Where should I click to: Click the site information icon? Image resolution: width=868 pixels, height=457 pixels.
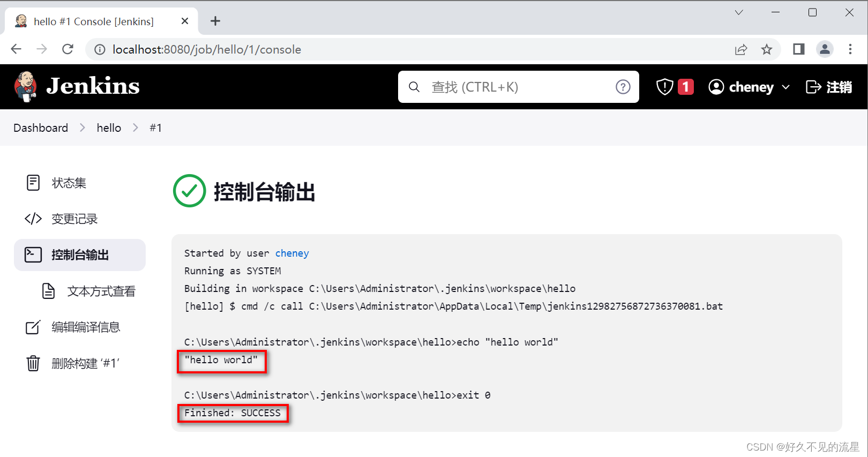(100, 49)
